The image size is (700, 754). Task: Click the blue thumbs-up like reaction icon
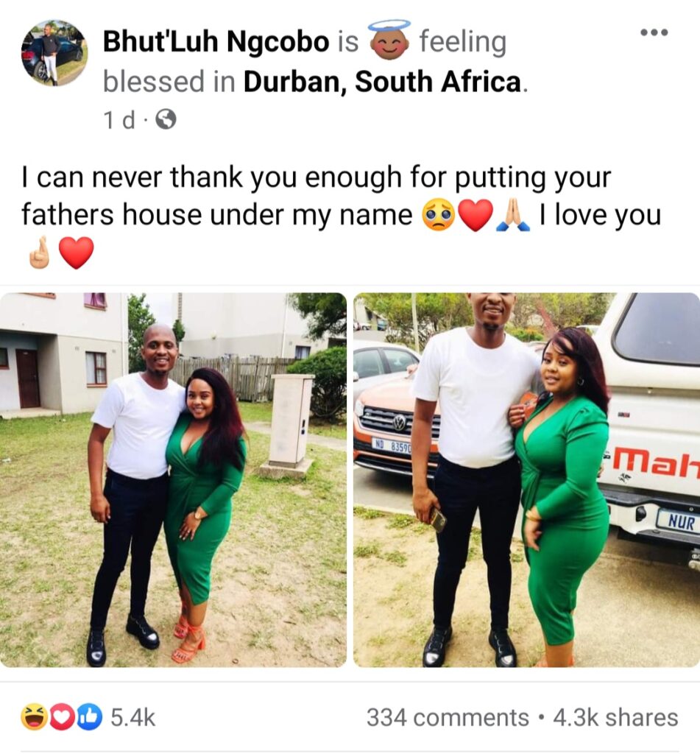pos(91,718)
